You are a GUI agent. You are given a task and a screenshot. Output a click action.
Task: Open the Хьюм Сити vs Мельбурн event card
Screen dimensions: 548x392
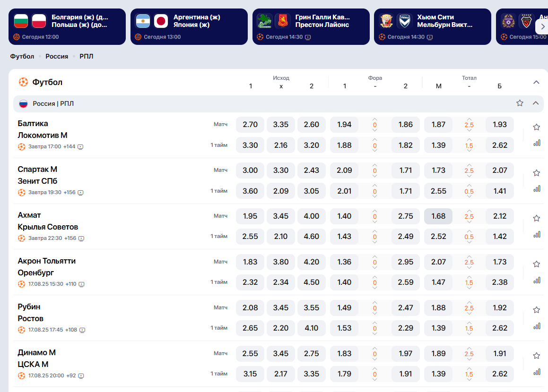tap(432, 26)
